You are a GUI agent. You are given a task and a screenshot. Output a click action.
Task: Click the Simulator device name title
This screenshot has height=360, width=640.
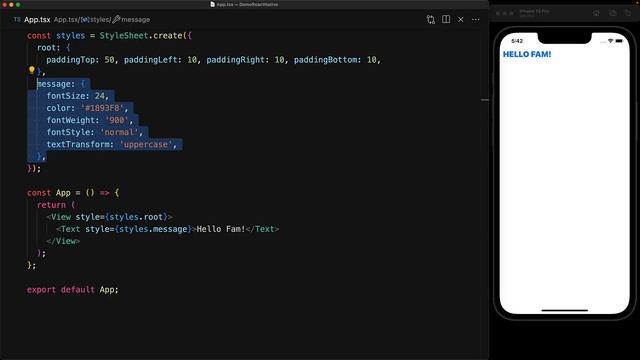pyautogui.click(x=534, y=12)
